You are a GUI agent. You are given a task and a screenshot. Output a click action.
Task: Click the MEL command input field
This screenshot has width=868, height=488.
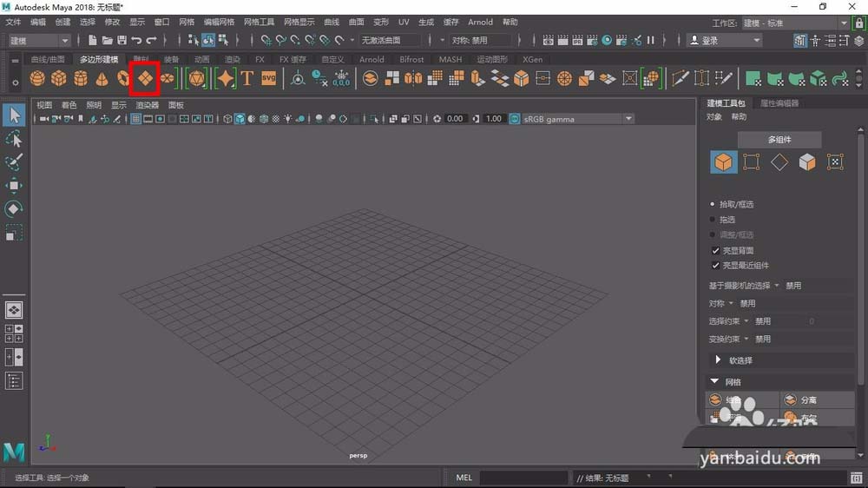coord(523,478)
